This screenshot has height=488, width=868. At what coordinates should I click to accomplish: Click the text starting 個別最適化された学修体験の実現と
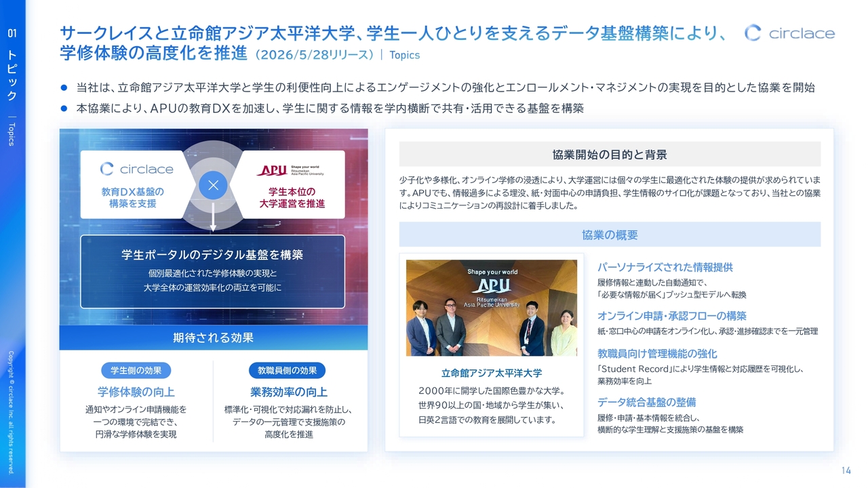pos(212,281)
